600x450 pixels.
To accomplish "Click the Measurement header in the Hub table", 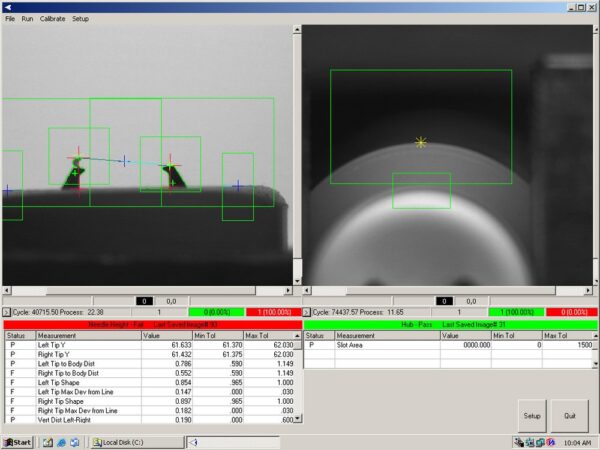I will (x=388, y=336).
